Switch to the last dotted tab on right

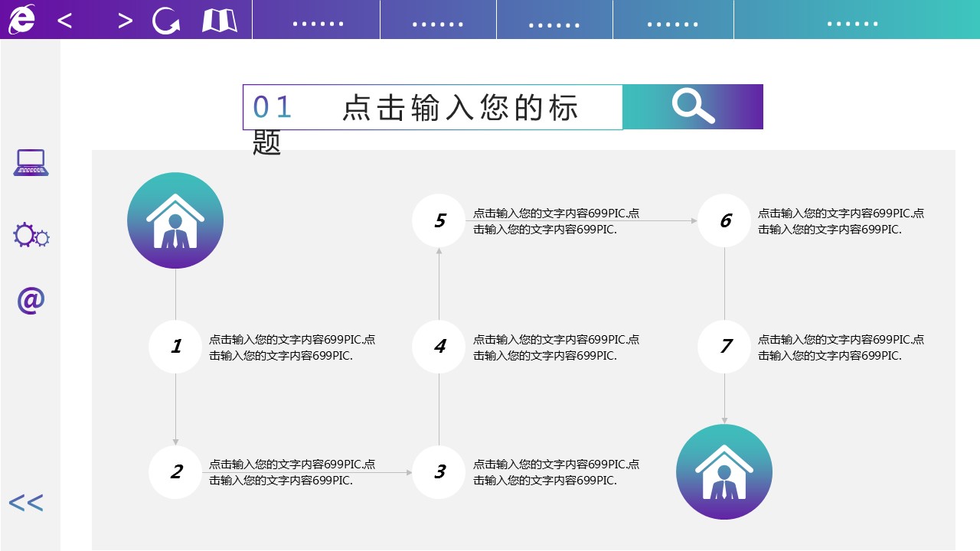tap(853, 23)
